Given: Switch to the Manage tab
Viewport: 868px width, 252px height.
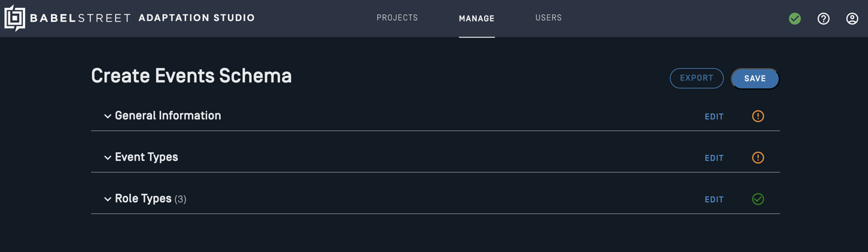Looking at the screenshot, I should pos(477,19).
